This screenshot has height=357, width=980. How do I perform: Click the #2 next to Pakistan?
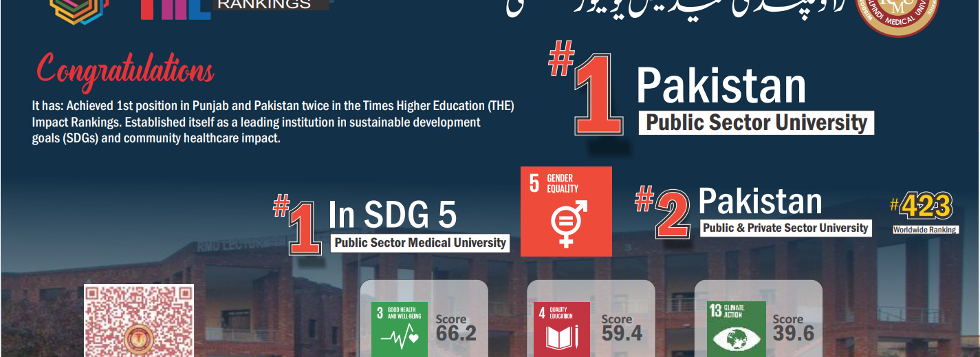click(662, 213)
